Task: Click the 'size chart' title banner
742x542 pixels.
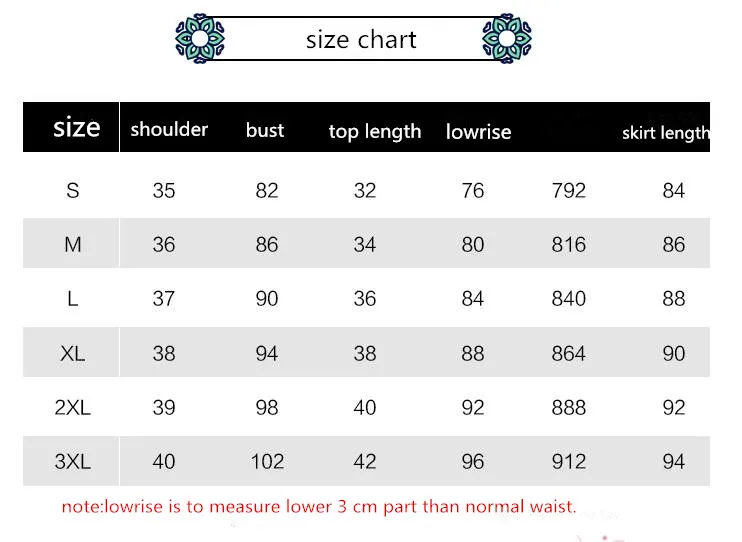Action: pos(353,38)
